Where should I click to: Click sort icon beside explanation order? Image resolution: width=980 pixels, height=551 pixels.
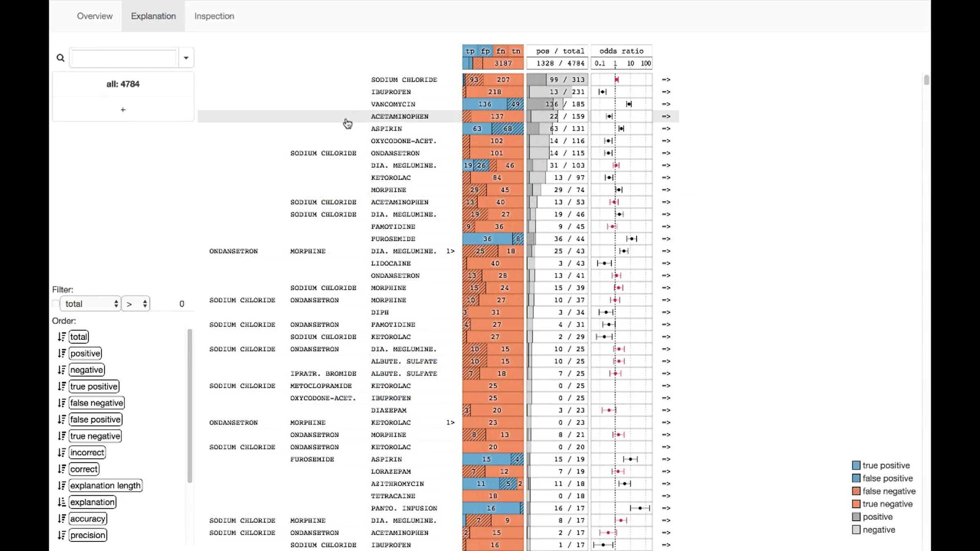click(x=62, y=502)
